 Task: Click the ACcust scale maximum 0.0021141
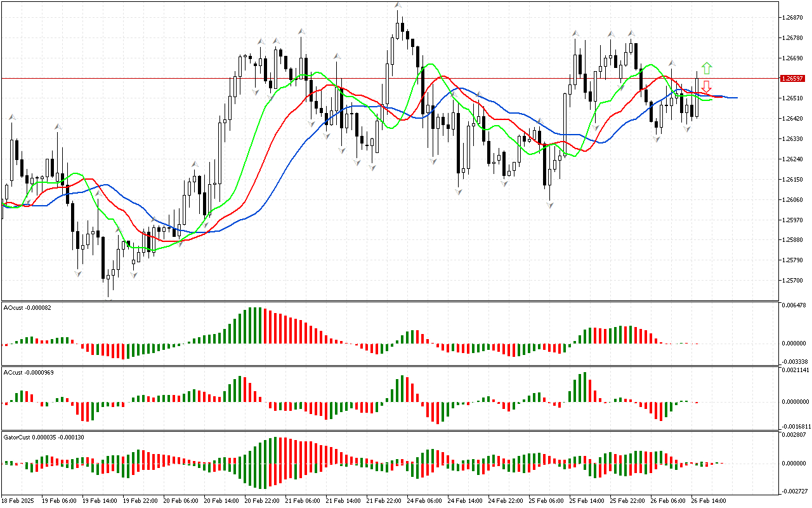click(x=796, y=370)
